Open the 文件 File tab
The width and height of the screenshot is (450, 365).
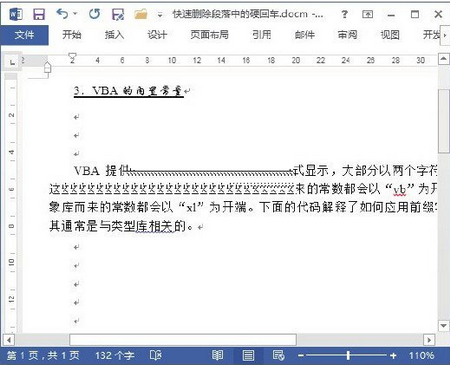coord(24,35)
